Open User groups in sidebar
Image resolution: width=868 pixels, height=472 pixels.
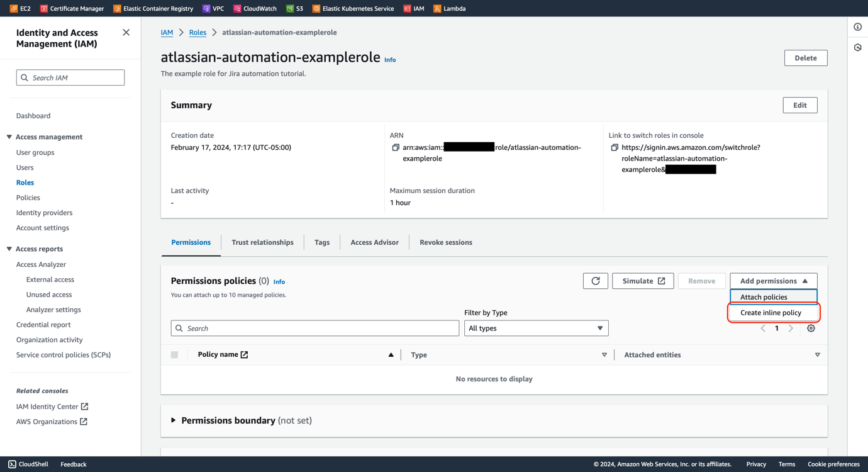point(35,152)
